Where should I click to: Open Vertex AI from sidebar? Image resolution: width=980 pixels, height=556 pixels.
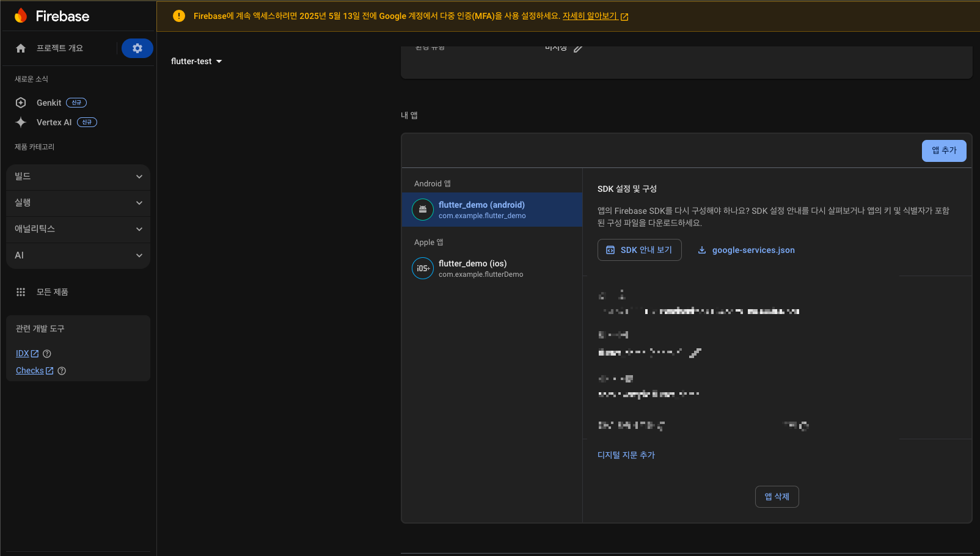54,122
